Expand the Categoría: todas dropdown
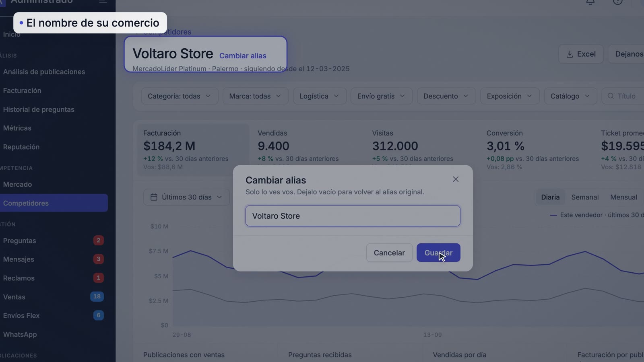644x362 pixels. [x=180, y=96]
